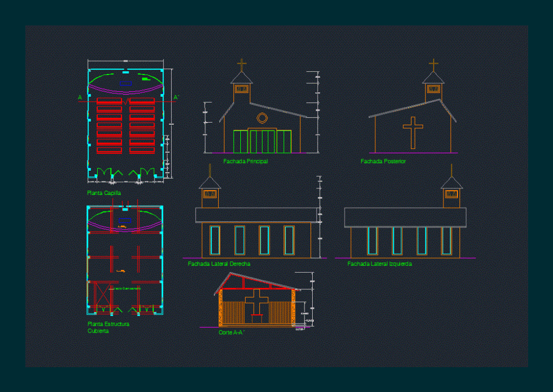Image resolution: width=553 pixels, height=392 pixels.
Task: Click the rooftop cross on Fachada Principal
Action: coord(241,65)
